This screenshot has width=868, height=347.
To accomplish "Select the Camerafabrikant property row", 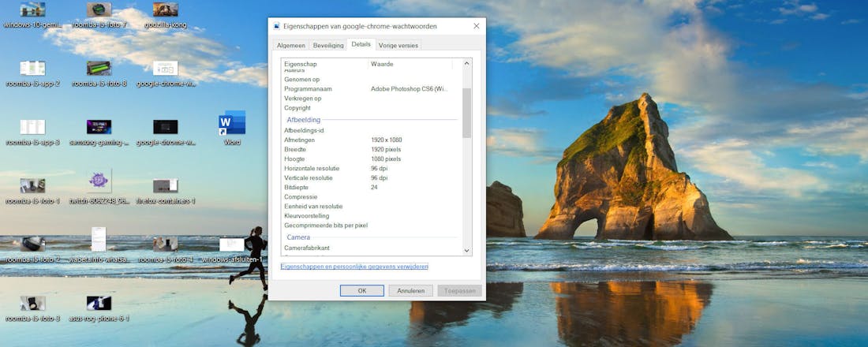I will (372, 248).
